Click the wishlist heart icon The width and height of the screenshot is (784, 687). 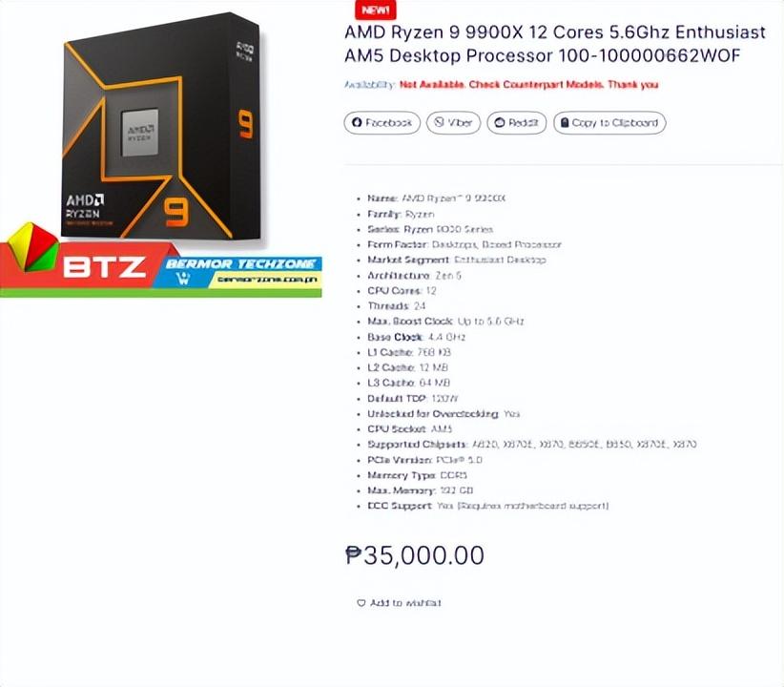361,603
